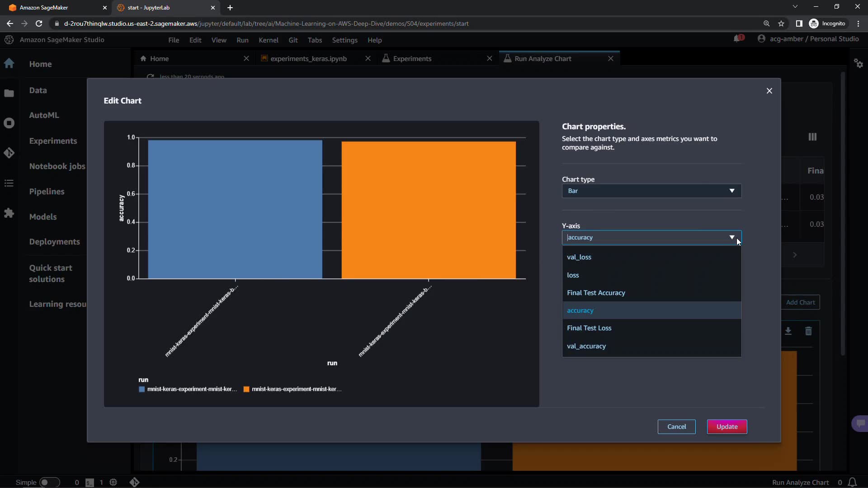Open the Kernel menu
The width and height of the screenshot is (868, 488).
pos(268,40)
